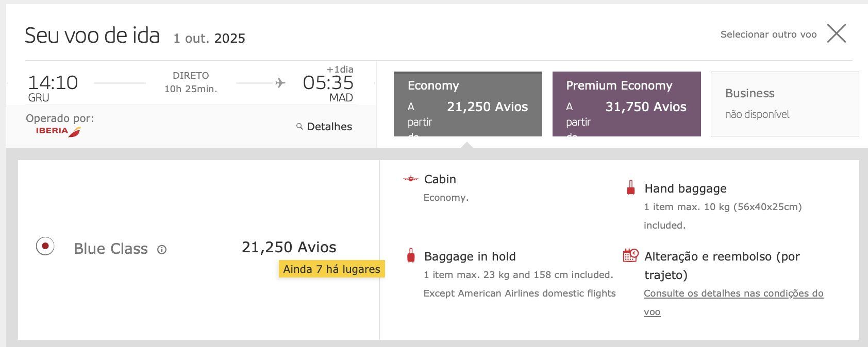Close the flight panel with X
This screenshot has height=347, width=868.
pos(836,34)
